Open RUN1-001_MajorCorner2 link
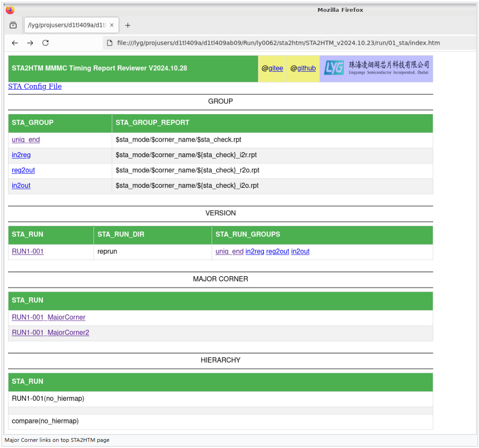Viewport: 479px width, 448px height. [x=51, y=332]
